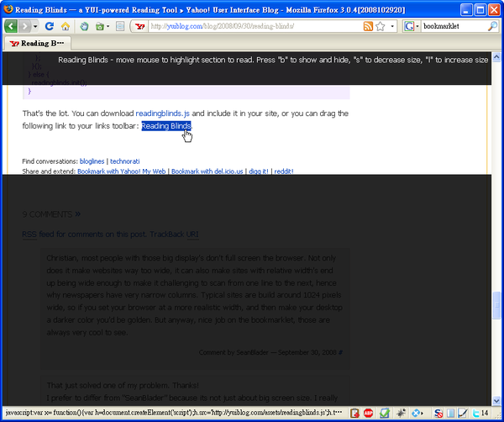Bookmark this page with the star icon

(x=381, y=26)
